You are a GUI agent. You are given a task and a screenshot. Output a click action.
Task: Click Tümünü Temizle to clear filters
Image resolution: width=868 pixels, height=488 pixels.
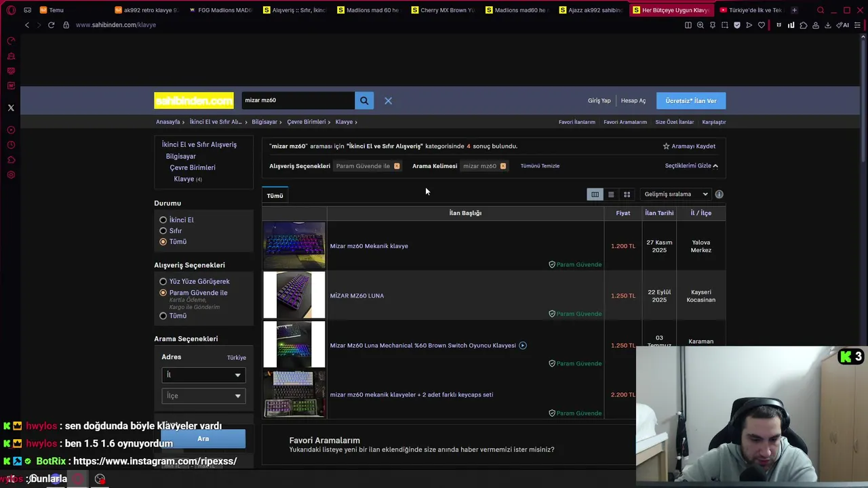tap(540, 166)
